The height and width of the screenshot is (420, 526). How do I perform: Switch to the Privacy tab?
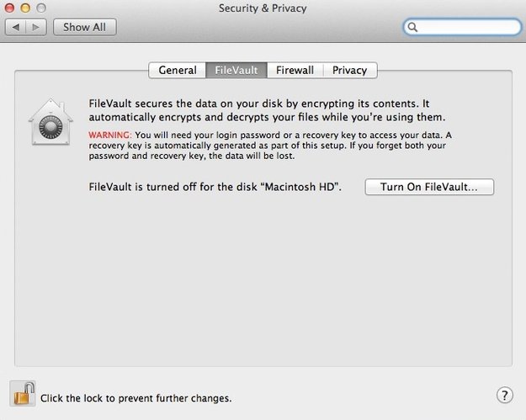[x=350, y=70]
